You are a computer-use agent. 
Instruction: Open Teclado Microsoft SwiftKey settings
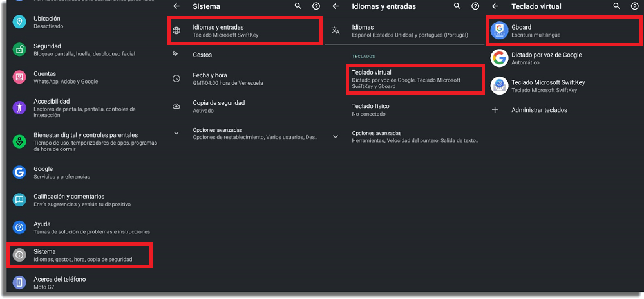tap(563, 86)
